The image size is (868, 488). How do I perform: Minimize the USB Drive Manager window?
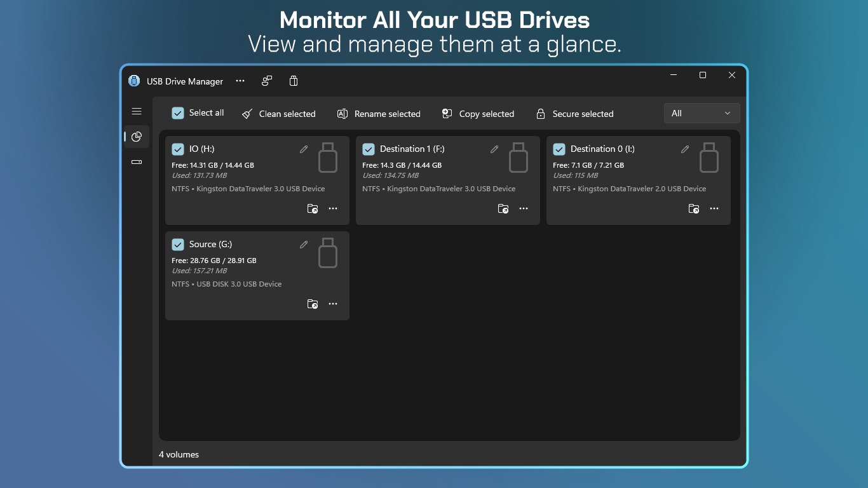(x=674, y=75)
